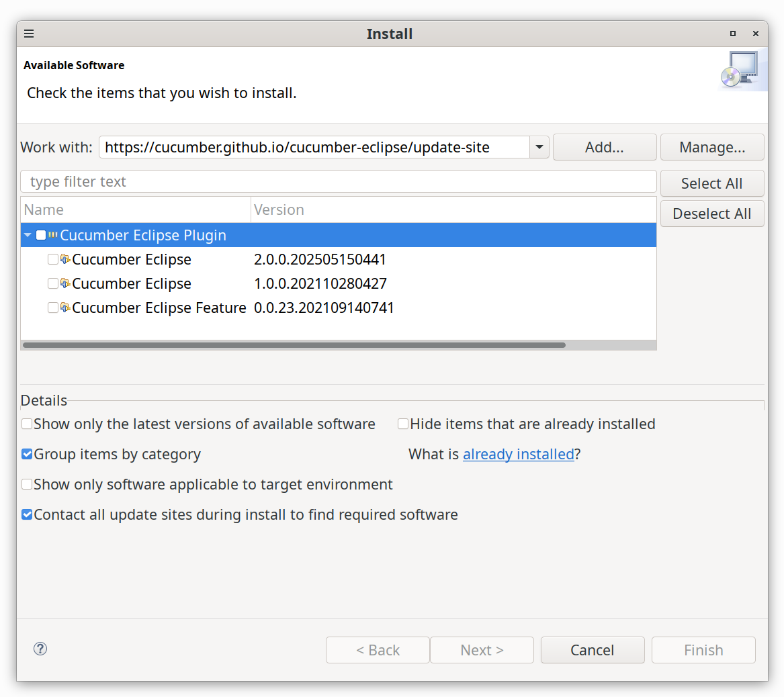This screenshot has width=784, height=697.
Task: Click version text 0.0.23.202109140741
Action: (324, 308)
